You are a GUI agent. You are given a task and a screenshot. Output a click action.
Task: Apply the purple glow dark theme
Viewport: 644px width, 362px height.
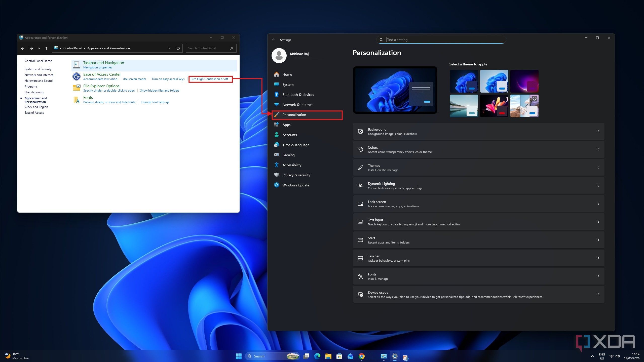(x=524, y=81)
